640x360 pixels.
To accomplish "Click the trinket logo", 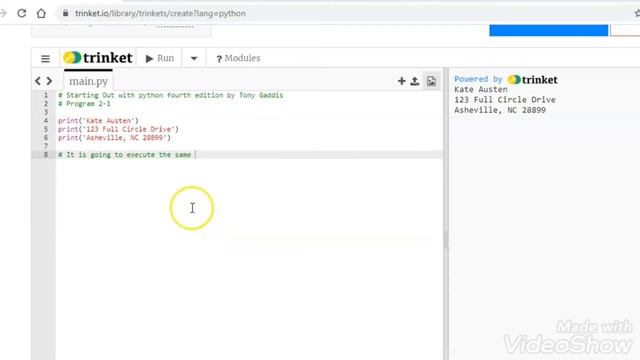I will coord(98,58).
